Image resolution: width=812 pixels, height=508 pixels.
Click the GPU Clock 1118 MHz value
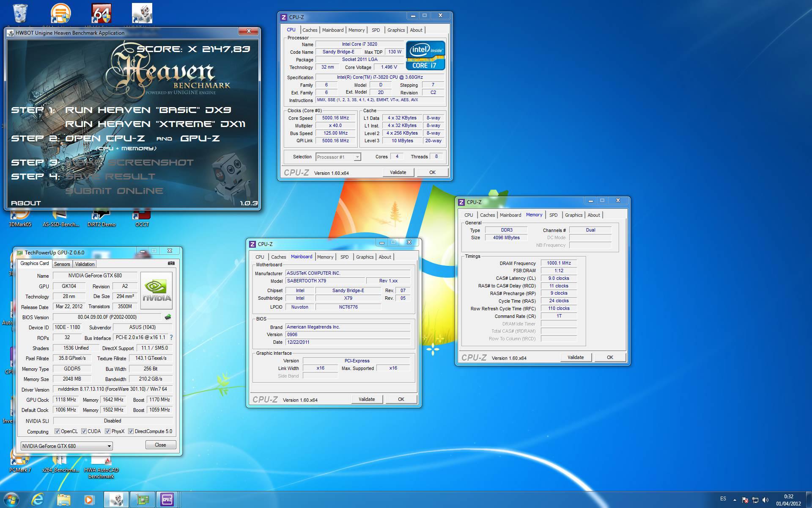point(66,400)
